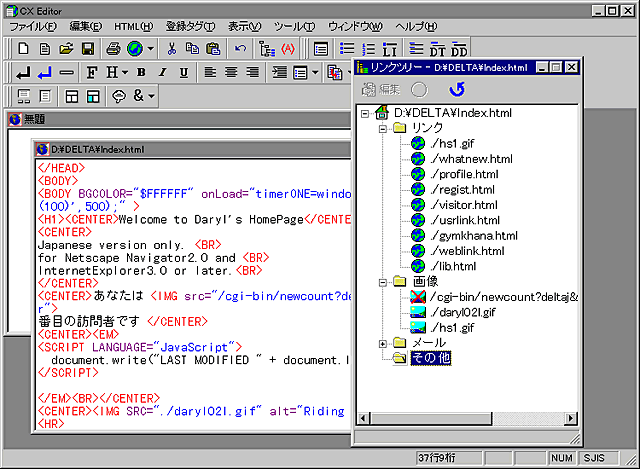Viewport: 640px width, 469px height.
Task: Open the browser preview dropdown arrow
Action: 151,49
